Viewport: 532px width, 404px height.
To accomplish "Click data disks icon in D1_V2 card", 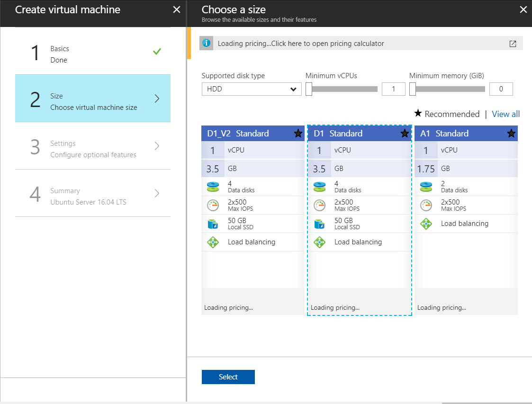I will coord(213,187).
